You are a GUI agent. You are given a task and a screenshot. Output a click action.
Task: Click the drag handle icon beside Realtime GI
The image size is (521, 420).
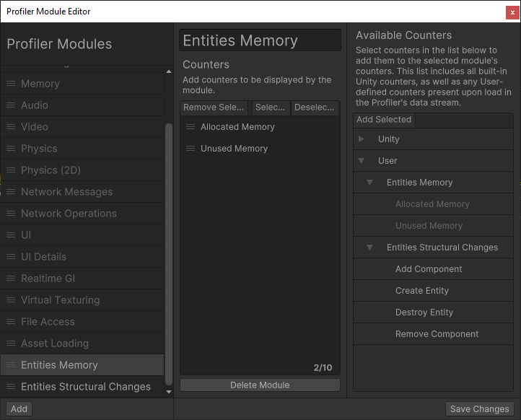coord(11,278)
